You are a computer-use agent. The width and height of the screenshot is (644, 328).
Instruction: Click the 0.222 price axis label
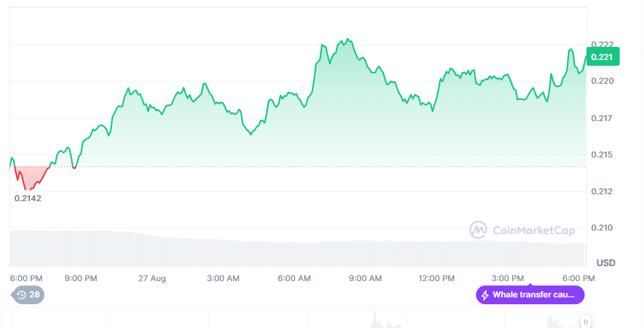coord(602,44)
